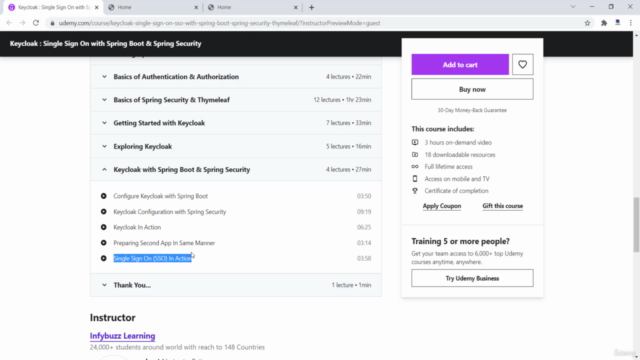This screenshot has height=360, width=640.
Task: Click the Buy now button
Action: tap(472, 89)
